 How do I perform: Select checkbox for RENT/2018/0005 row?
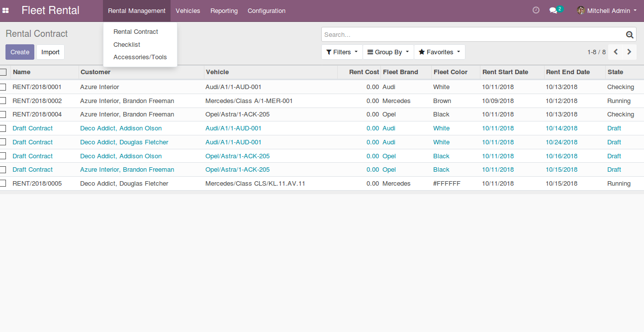[3, 184]
